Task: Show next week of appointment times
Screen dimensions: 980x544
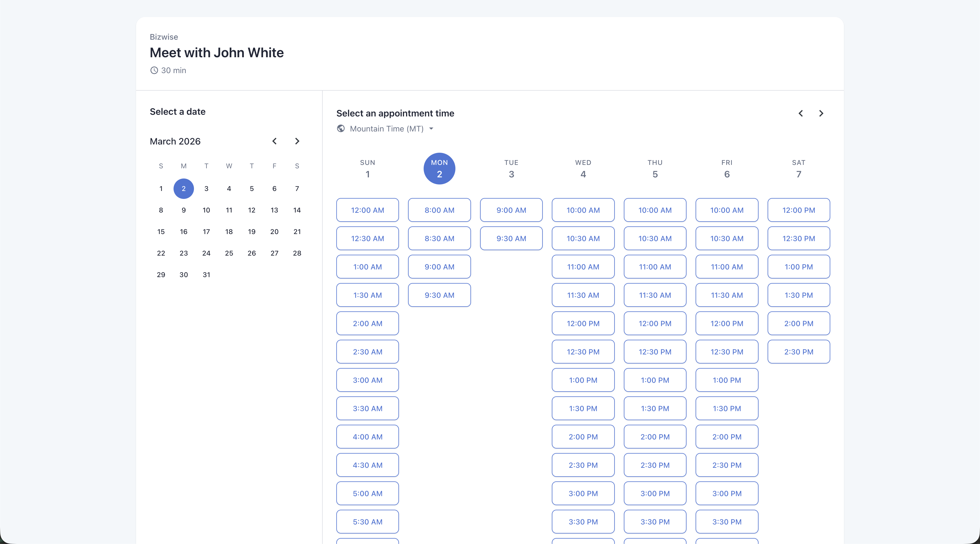Action: coord(821,113)
